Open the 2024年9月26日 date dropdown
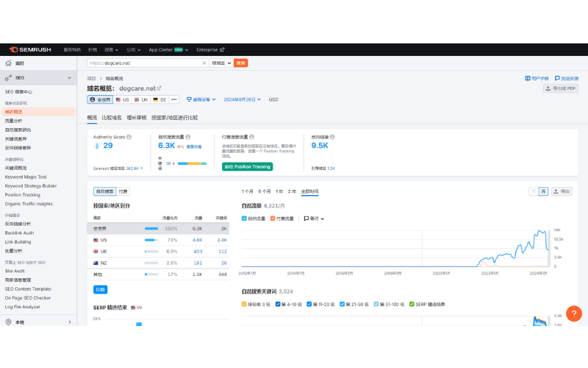 [x=242, y=99]
